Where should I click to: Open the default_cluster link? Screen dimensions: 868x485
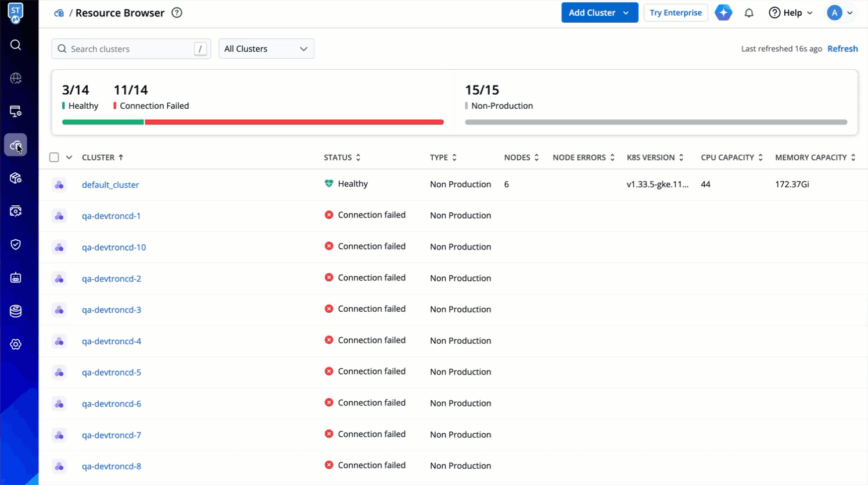pos(110,185)
